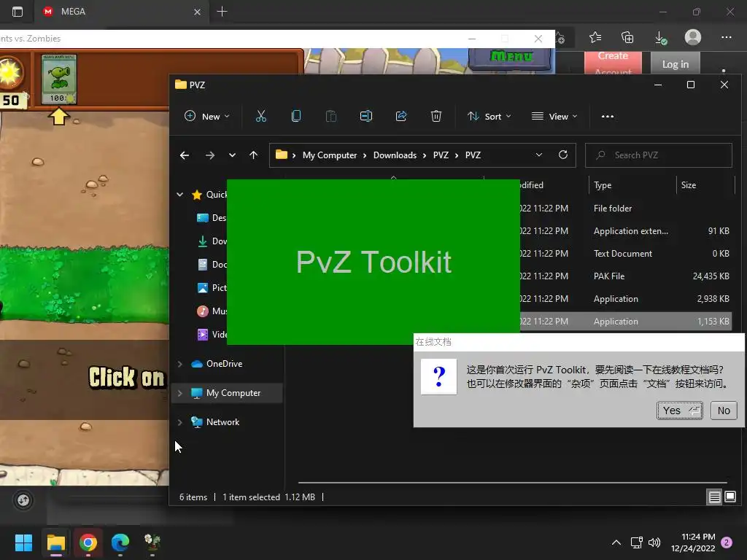Select the Desktop item in sidebar
Screen dimensions: 747x560
[212, 217]
